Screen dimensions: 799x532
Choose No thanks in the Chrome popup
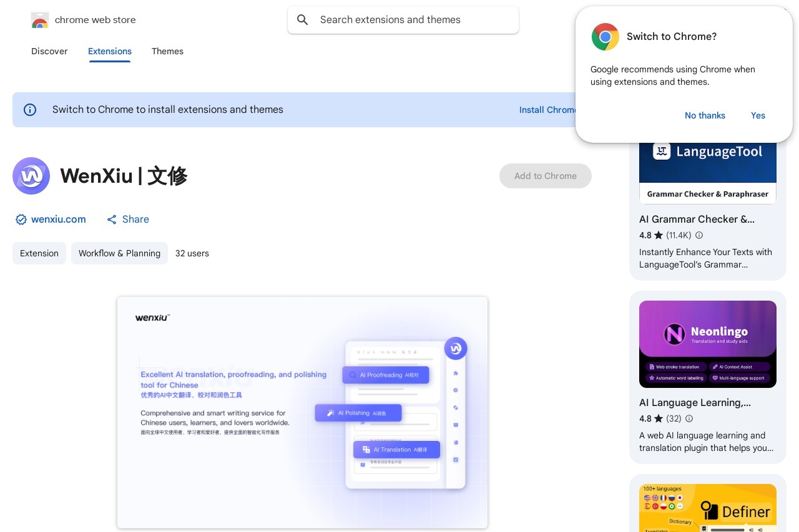click(x=705, y=115)
